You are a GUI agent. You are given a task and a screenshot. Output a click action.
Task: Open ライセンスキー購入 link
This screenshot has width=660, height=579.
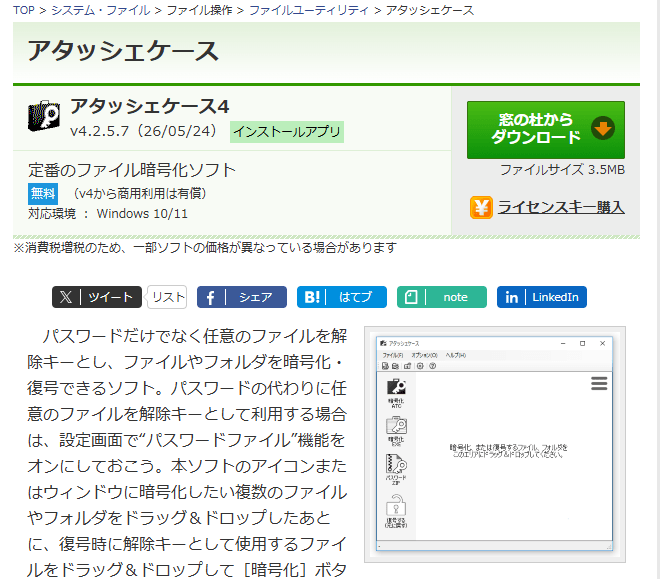pos(561,207)
